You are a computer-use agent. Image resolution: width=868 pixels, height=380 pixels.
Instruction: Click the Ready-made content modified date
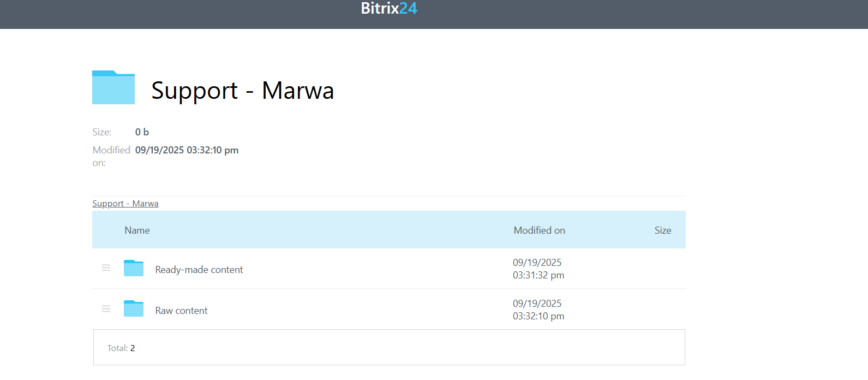pyautogui.click(x=538, y=269)
